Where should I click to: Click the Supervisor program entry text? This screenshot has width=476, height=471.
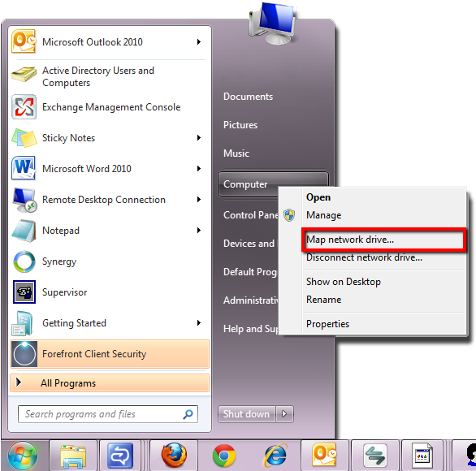pyautogui.click(x=64, y=292)
